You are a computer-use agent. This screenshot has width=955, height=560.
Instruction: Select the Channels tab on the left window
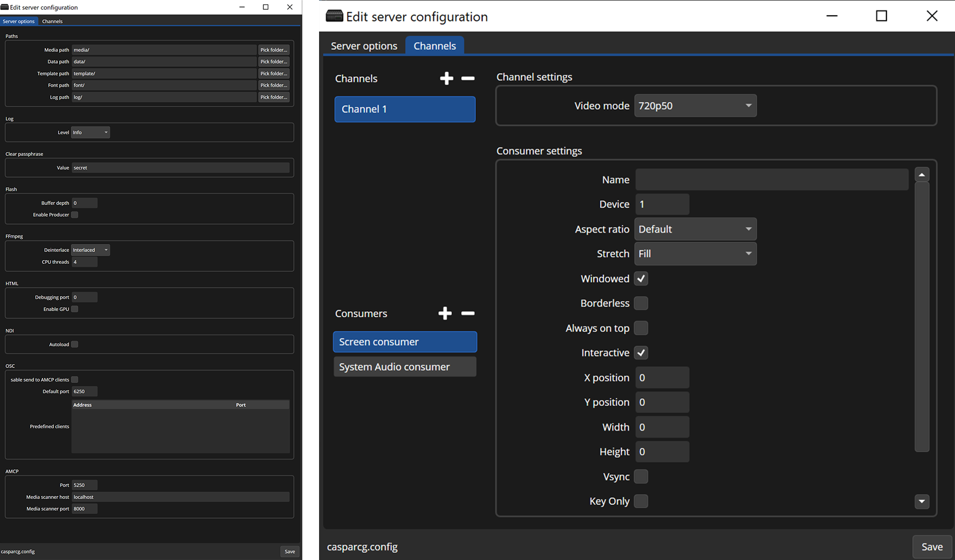[52, 21]
